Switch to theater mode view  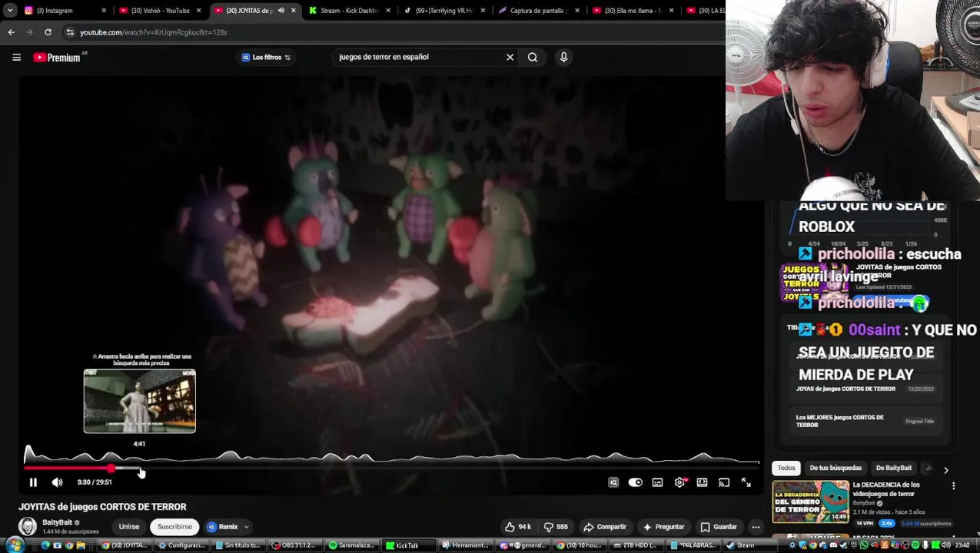[702, 482]
